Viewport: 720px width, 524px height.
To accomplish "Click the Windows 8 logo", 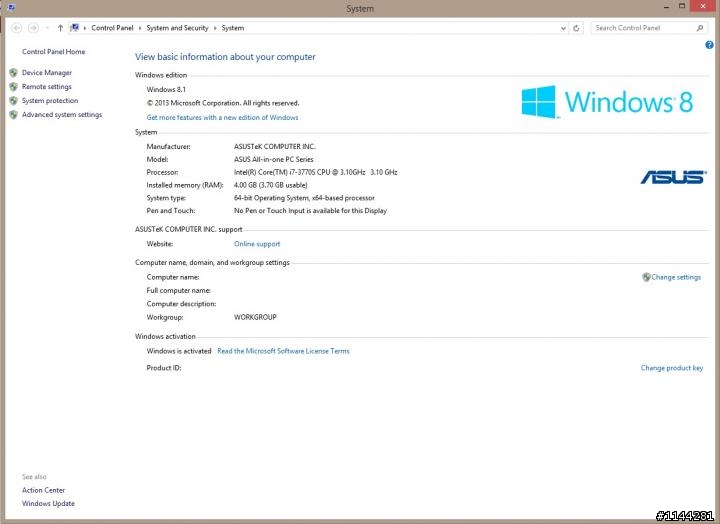I will pyautogui.click(x=607, y=102).
